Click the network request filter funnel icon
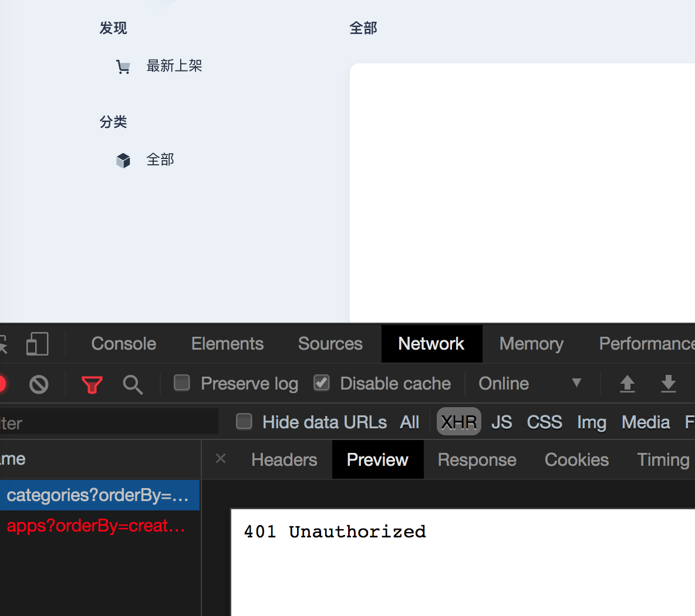The image size is (695, 616). (x=92, y=384)
